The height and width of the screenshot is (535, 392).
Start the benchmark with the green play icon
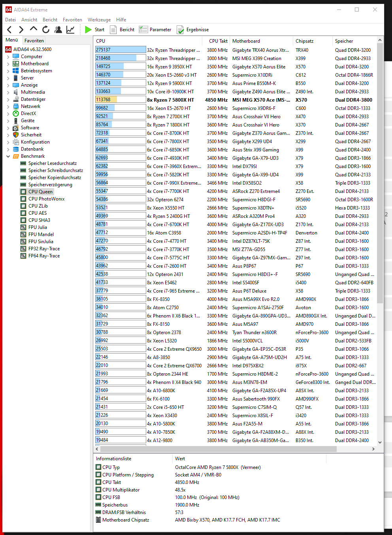(88, 30)
